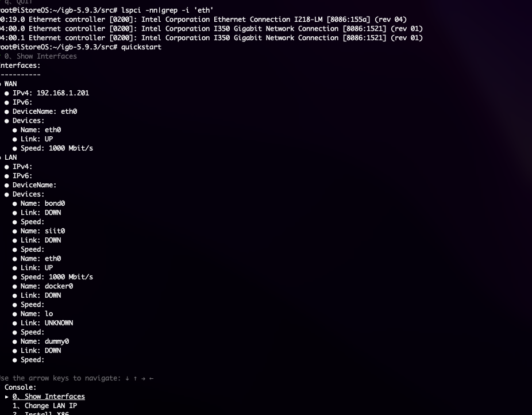This screenshot has height=415, width=532.
Task: Click the "Link: UNKNOWN" status line
Action: click(x=47, y=323)
